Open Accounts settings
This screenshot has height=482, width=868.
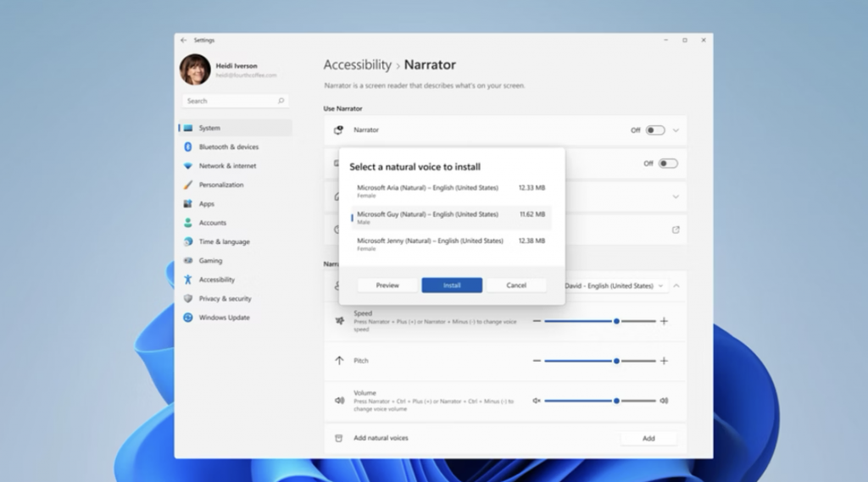[x=236, y=223]
